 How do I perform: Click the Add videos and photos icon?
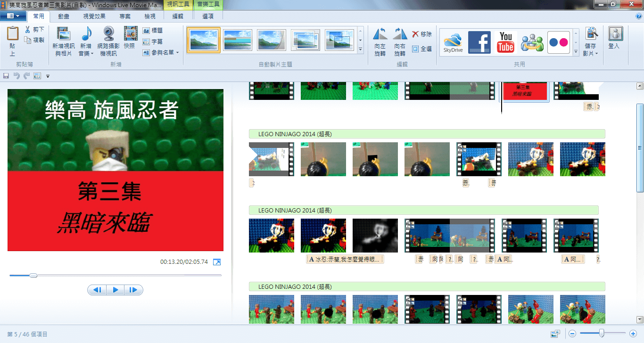pyautogui.click(x=63, y=35)
